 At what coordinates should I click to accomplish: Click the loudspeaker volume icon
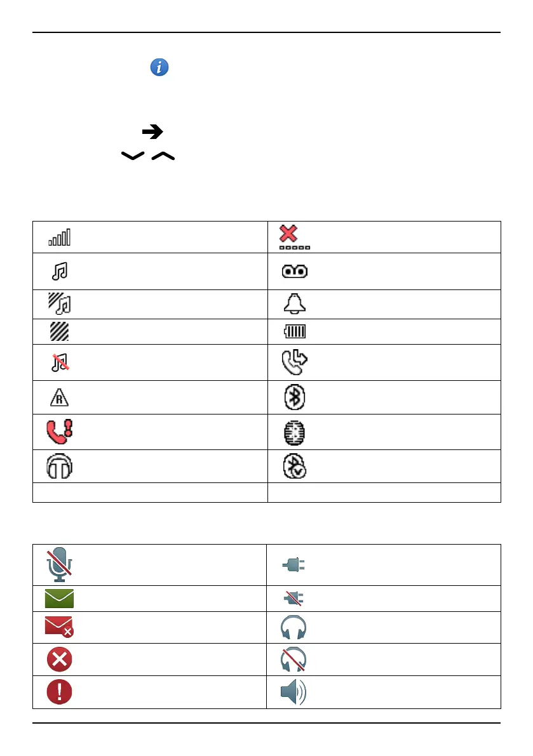(293, 692)
